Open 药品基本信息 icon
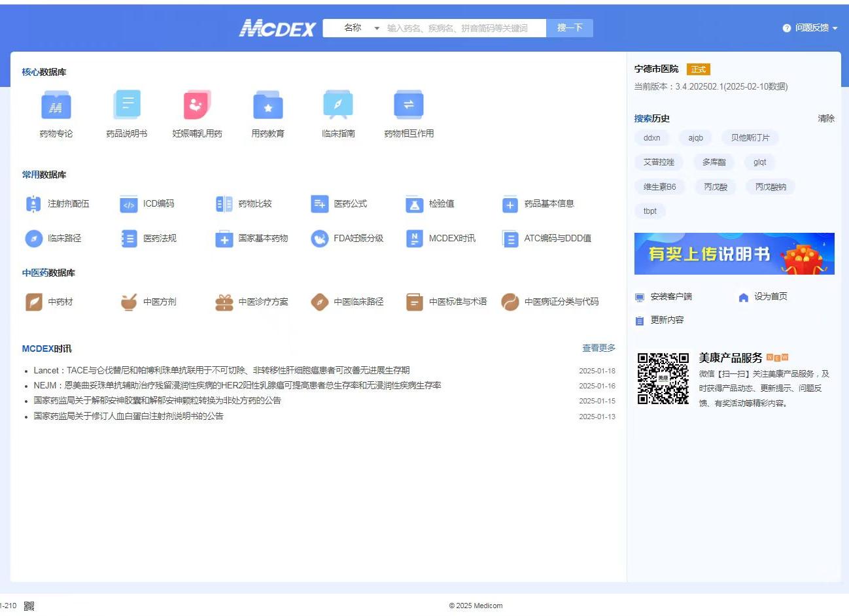The height and width of the screenshot is (616, 849). click(x=510, y=204)
